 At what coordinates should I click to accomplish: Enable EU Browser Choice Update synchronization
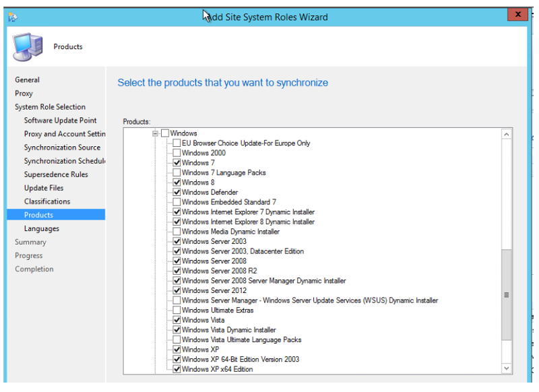click(177, 143)
